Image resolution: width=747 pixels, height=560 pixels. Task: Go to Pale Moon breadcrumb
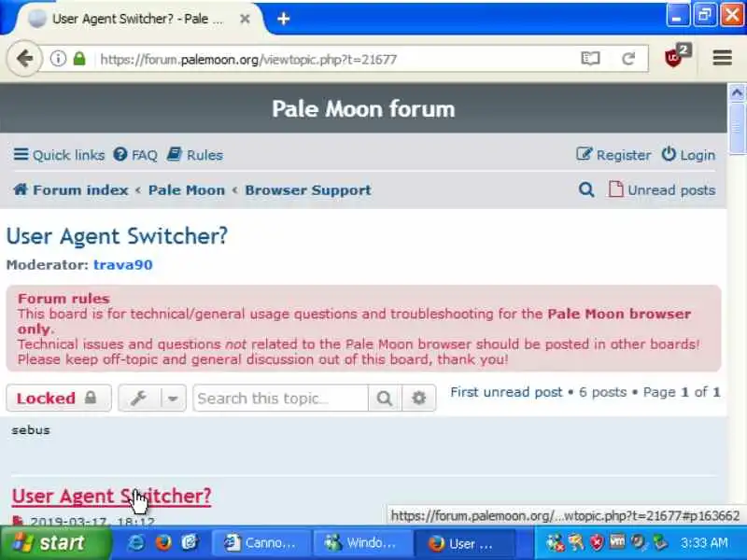coord(187,190)
